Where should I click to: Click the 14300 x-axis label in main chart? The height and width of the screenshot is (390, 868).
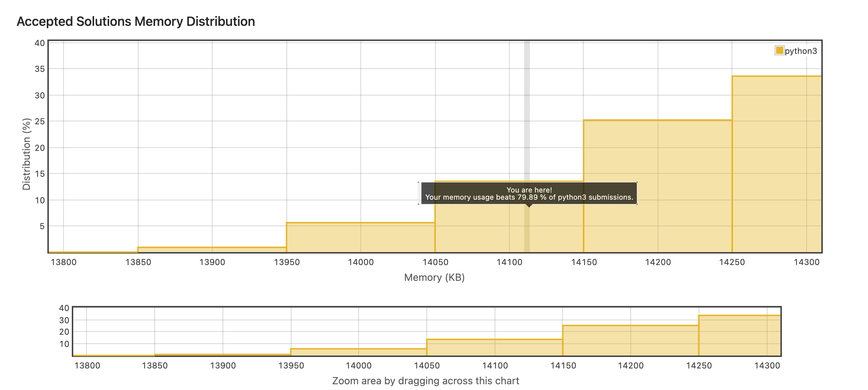[806, 262]
